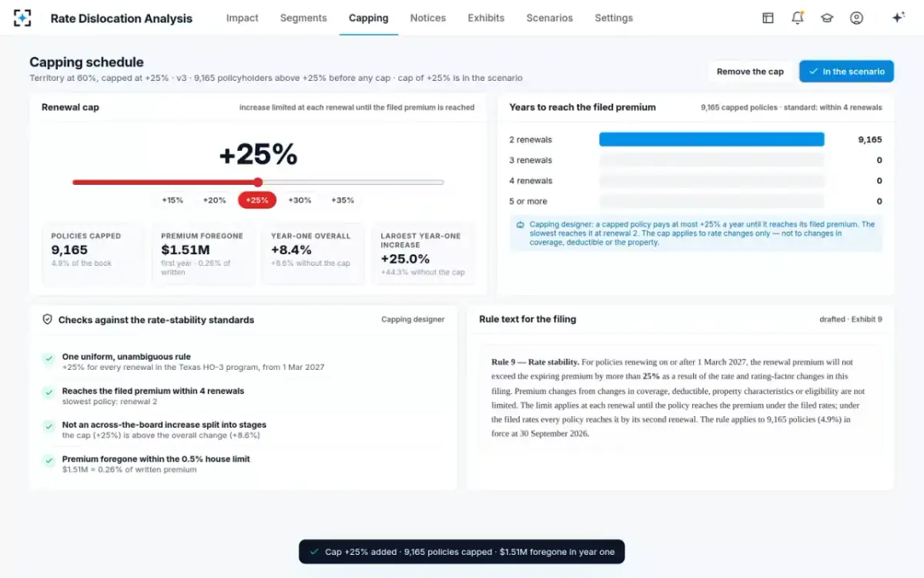
Task: Click the Years to reach the filed premium heading
Action: 582,107
